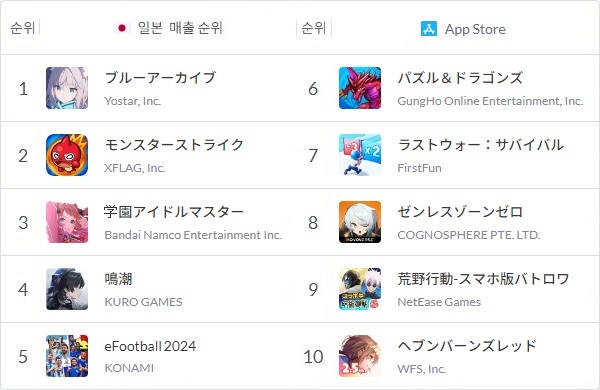Select the Heaven Burns Red app icon
Image resolution: width=600 pixels, height=390 pixels.
click(360, 356)
